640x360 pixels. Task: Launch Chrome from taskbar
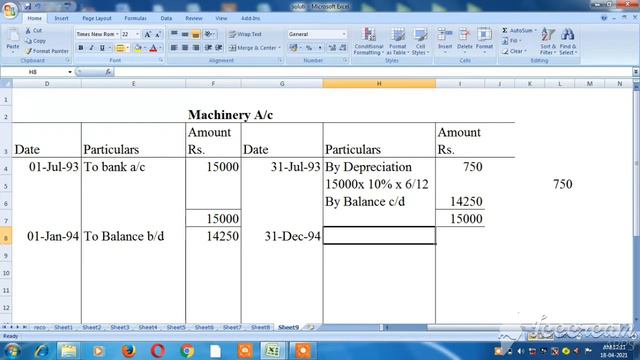click(187, 351)
